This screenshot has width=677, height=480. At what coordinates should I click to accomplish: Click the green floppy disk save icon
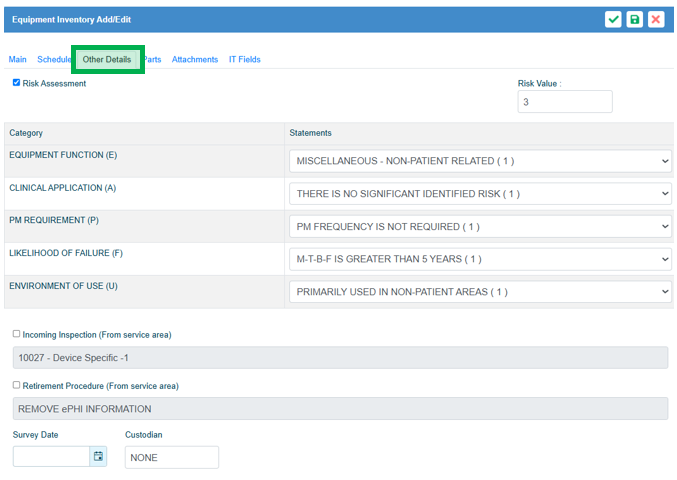635,19
